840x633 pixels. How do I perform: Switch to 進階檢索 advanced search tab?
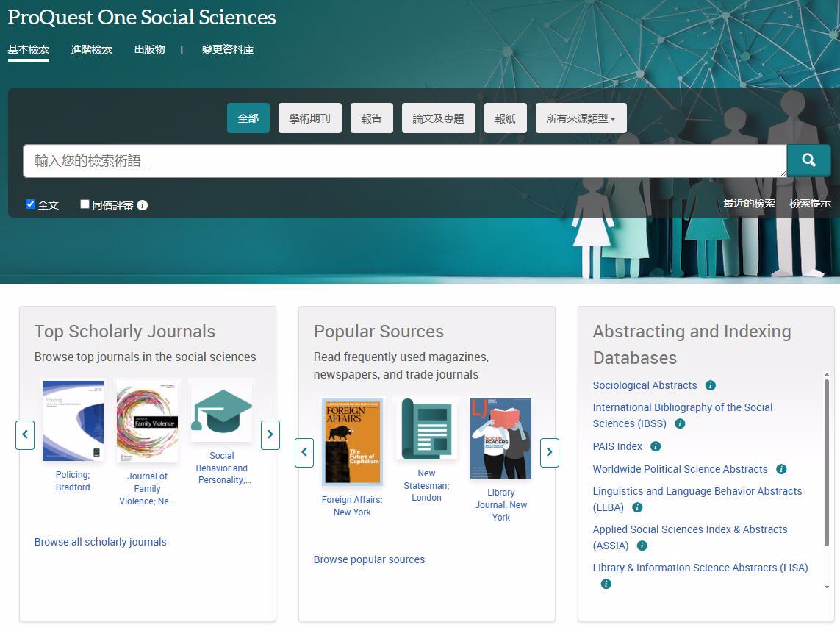92,50
